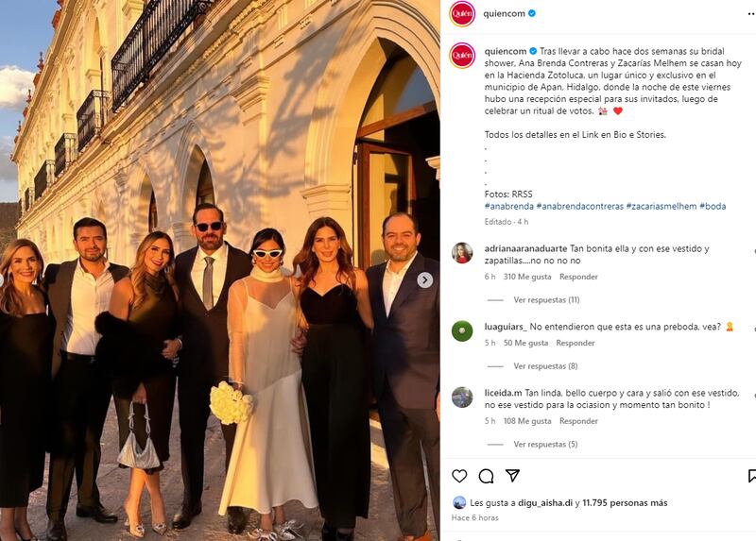Open liceida.m's profile avatar
Screen dimensions: 756x541
(x=462, y=397)
